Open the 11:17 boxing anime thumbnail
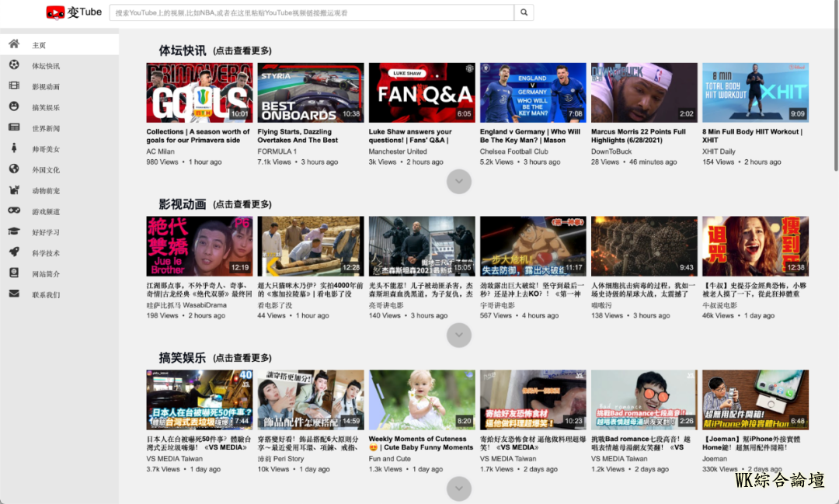Image resolution: width=839 pixels, height=504 pixels. coord(534,246)
